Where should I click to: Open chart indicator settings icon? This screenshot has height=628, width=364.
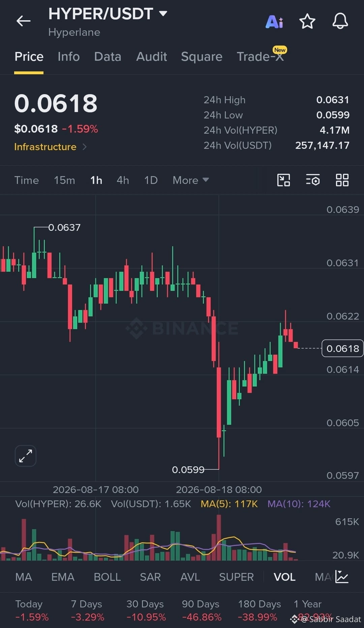pos(313,180)
